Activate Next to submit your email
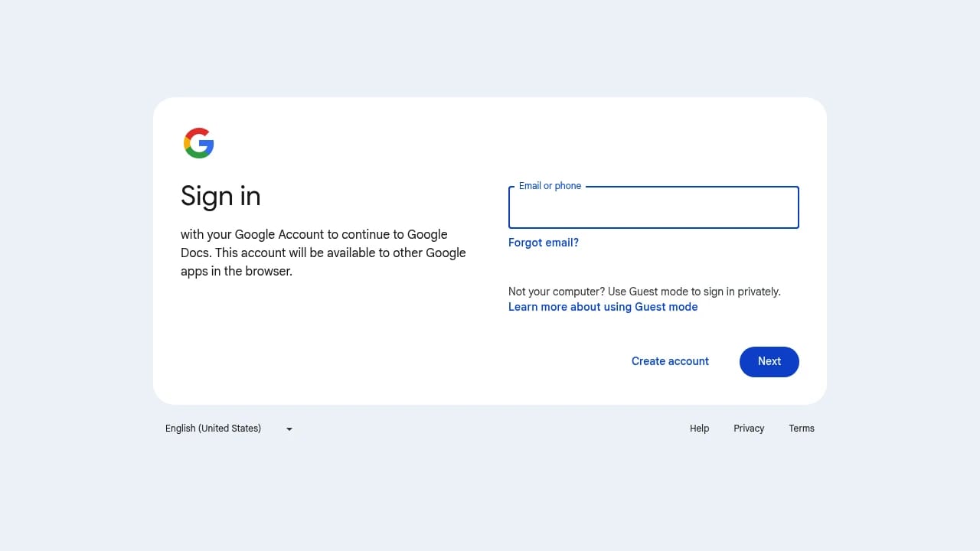This screenshot has height=551, width=980. click(x=769, y=361)
